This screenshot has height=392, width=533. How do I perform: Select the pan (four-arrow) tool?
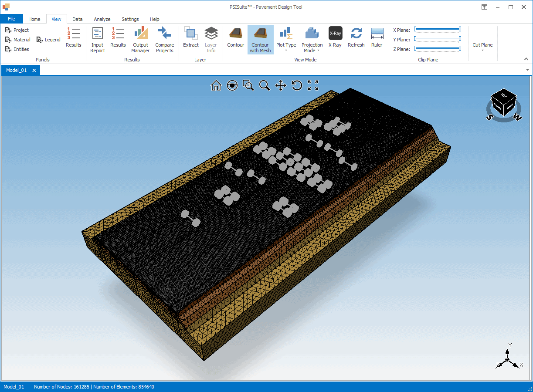point(281,85)
